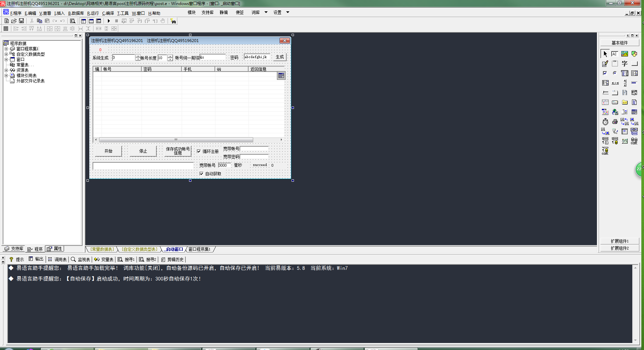Viewport: 644px width, 350px height.
Task: Click the 开始 button on the form
Action: point(108,151)
